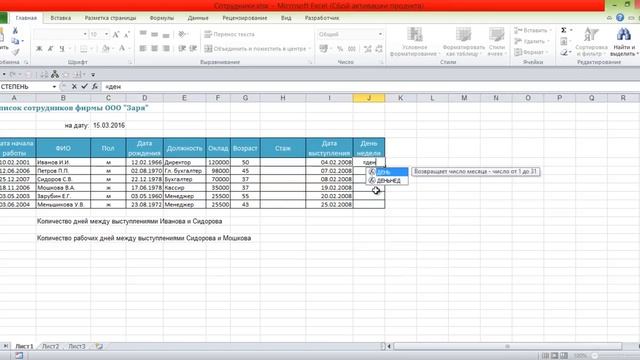
Task: Choose ДЕНЬНЕД from autocomplete list
Action: [387, 180]
